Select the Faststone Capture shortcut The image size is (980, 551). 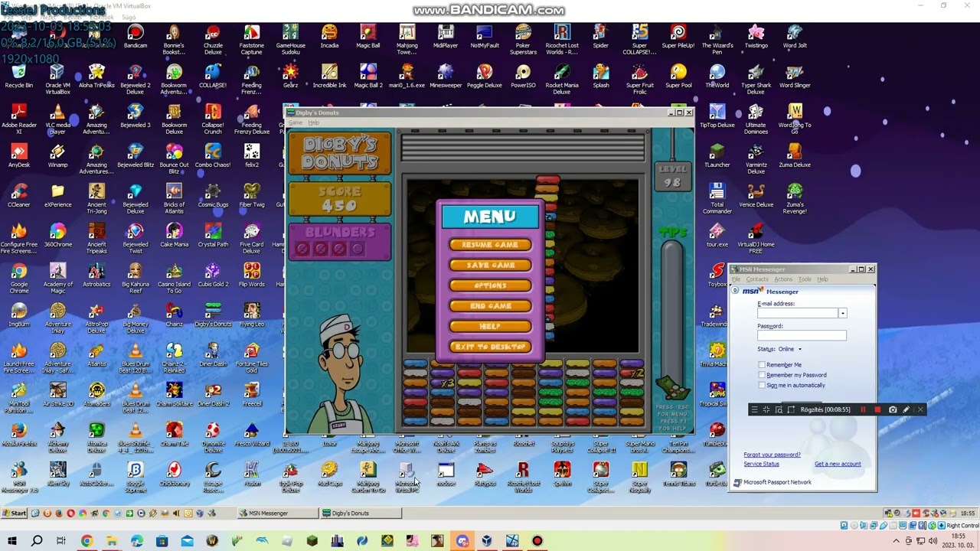pos(252,40)
